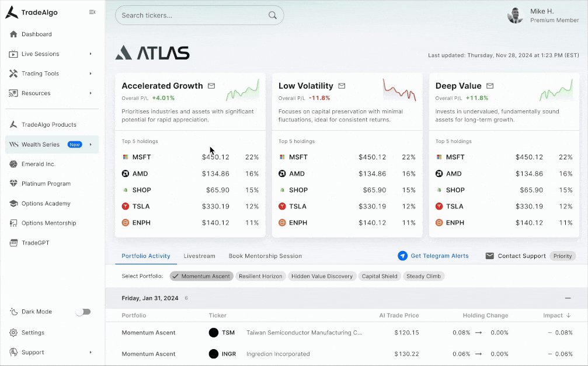Click the Ticker column header
The image size is (588, 366).
click(x=217, y=315)
